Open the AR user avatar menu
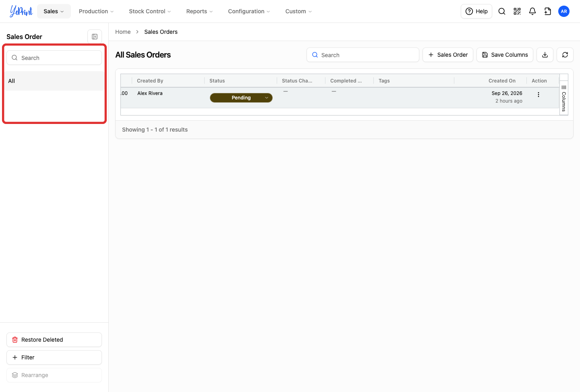This screenshot has width=580, height=392. [564, 11]
